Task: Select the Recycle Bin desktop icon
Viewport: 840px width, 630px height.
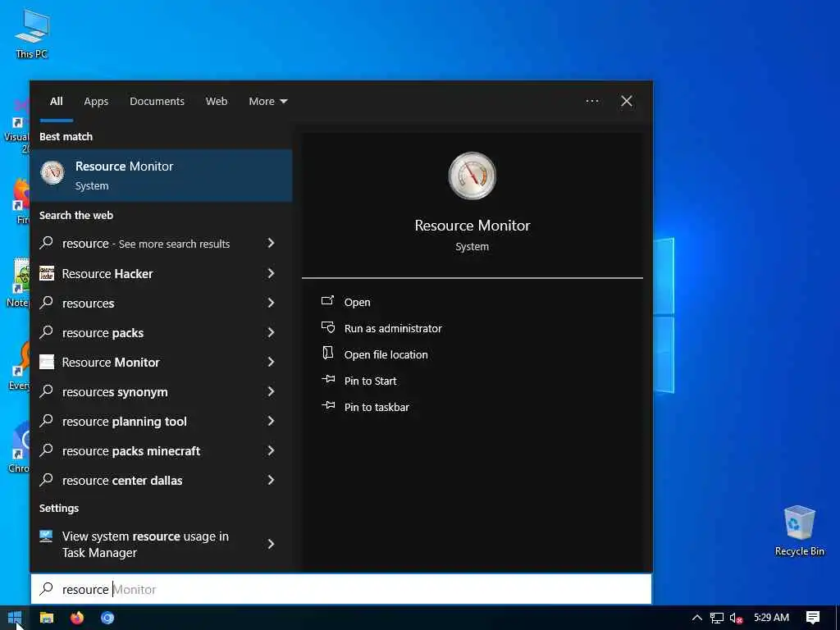Action: point(799,531)
